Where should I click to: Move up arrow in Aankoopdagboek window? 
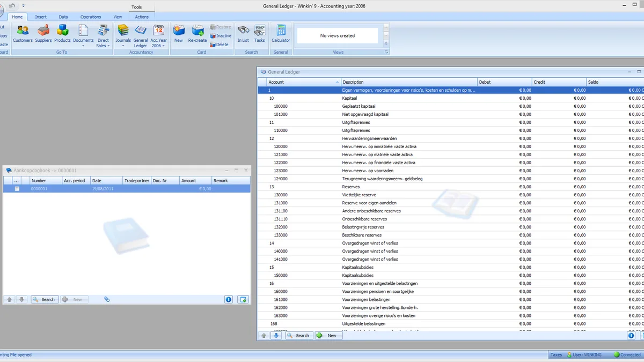[x=10, y=299]
